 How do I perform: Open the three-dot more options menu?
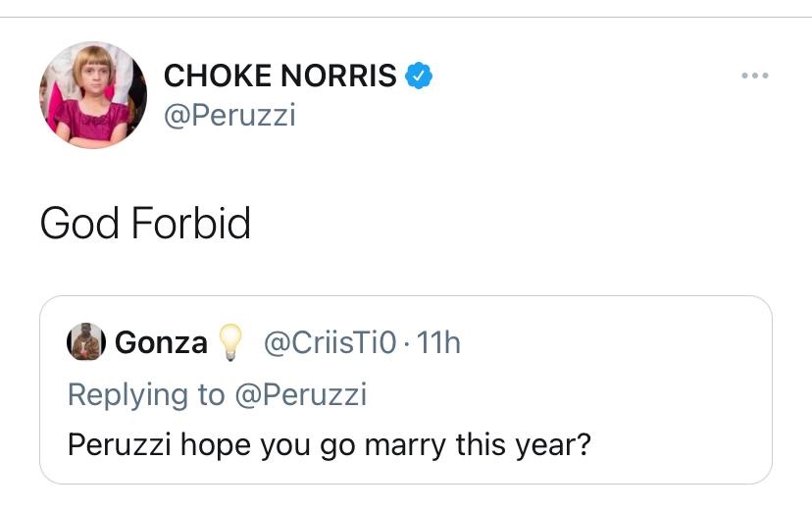[754, 76]
